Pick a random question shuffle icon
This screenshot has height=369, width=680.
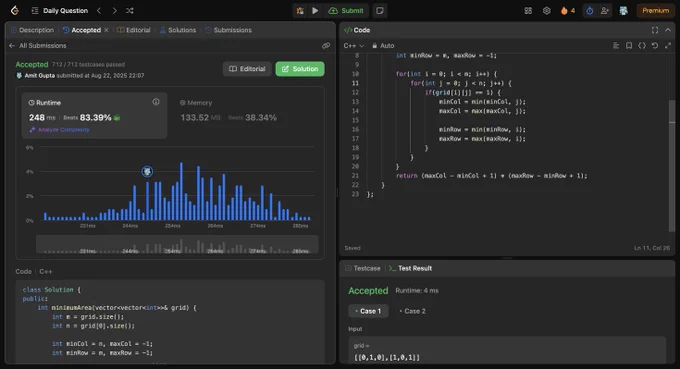tap(130, 10)
